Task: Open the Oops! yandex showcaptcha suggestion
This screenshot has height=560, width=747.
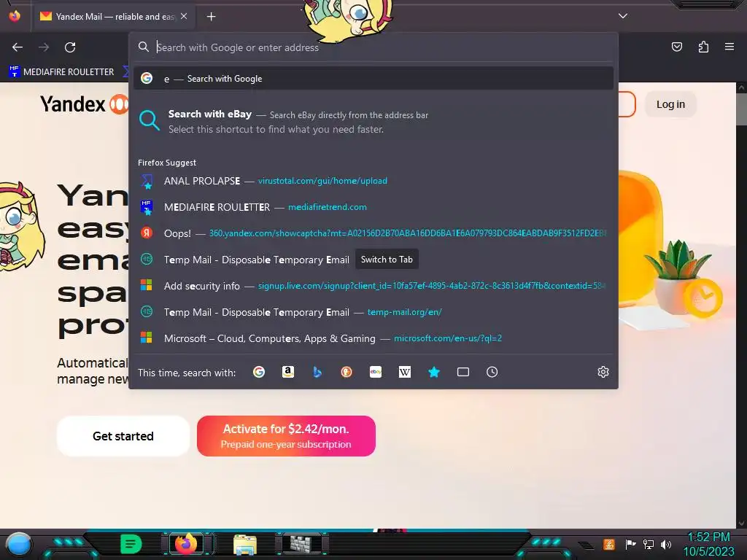Action: pyautogui.click(x=373, y=233)
